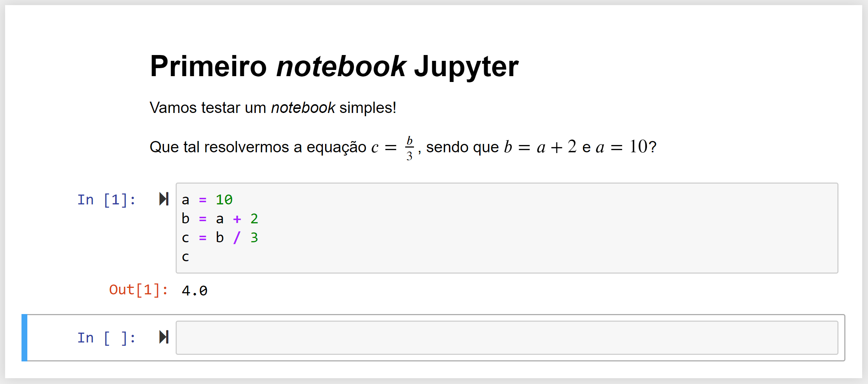Click the paragraph 'Vamos testar um notebook simples!'
Viewport: 868px width, 384px height.
273,108
